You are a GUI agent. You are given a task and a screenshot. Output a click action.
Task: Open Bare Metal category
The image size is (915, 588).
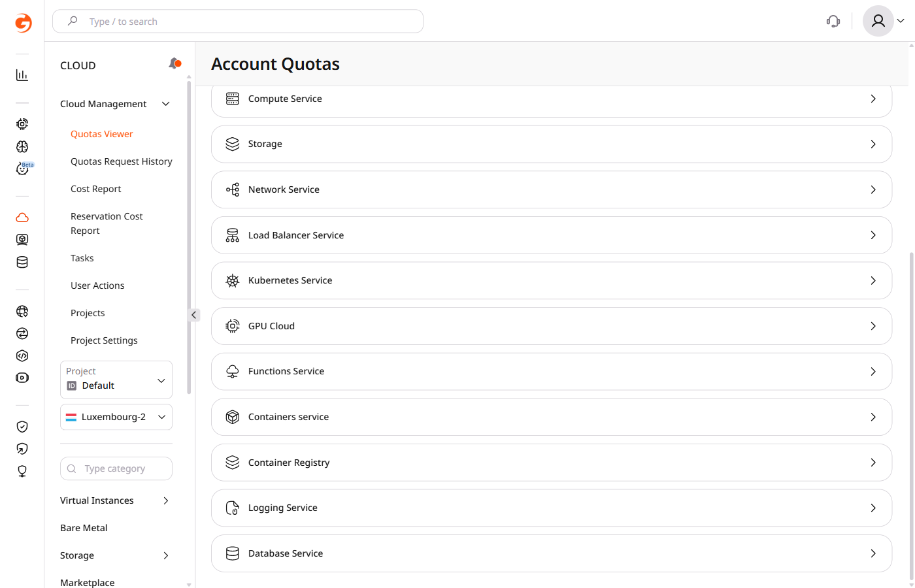pos(84,528)
